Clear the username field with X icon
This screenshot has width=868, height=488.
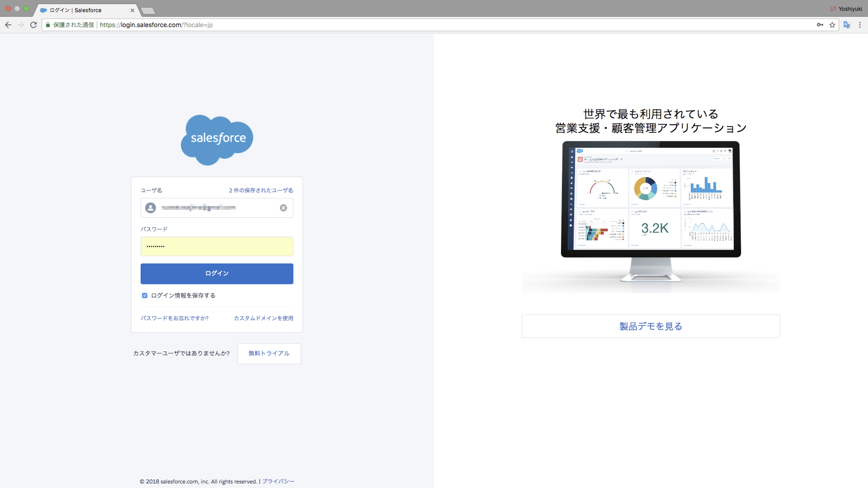coord(283,208)
